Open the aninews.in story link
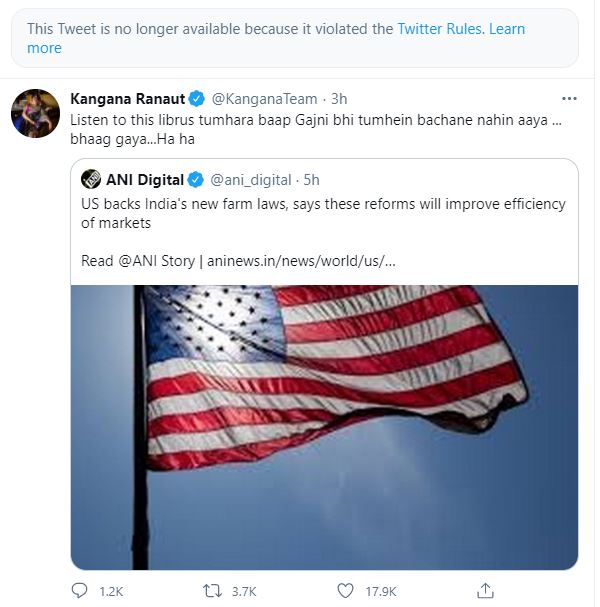This screenshot has width=600, height=607. pyautogui.click(x=301, y=261)
